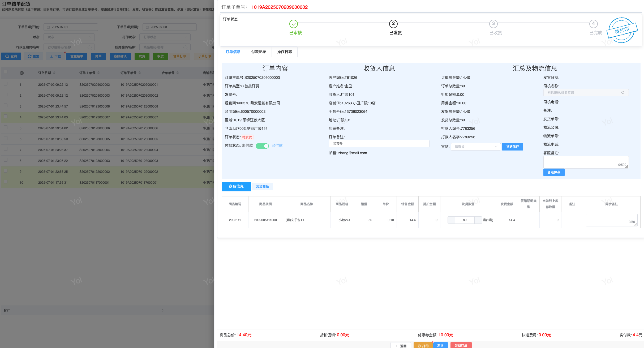Click the plus icon on shipping quantity
This screenshot has height=348, width=644.
[478, 220]
